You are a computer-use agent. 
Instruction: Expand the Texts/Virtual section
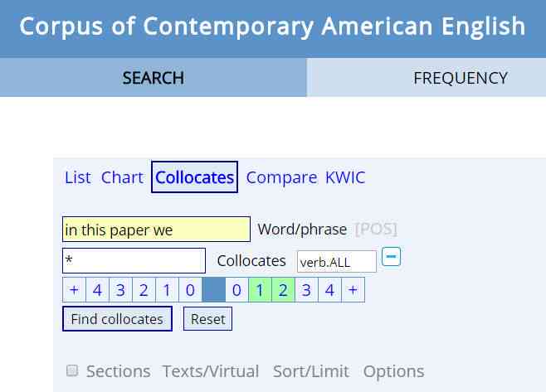point(211,371)
